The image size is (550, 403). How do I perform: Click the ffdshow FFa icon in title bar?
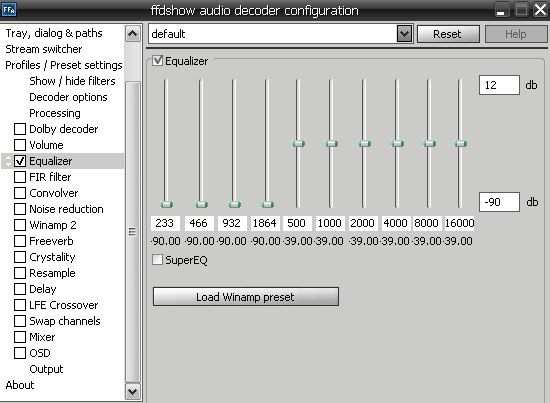(x=9, y=9)
